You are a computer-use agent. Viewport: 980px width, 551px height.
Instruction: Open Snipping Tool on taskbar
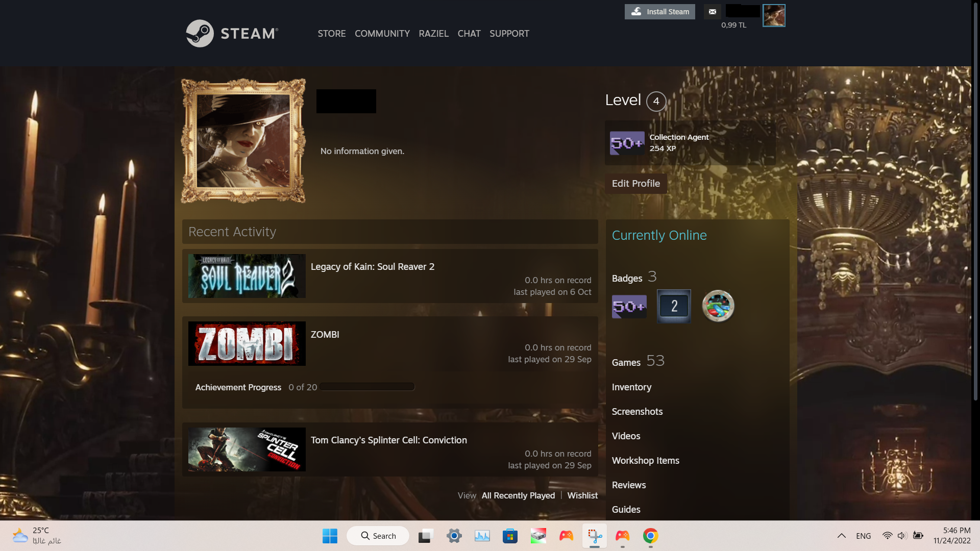pyautogui.click(x=595, y=536)
